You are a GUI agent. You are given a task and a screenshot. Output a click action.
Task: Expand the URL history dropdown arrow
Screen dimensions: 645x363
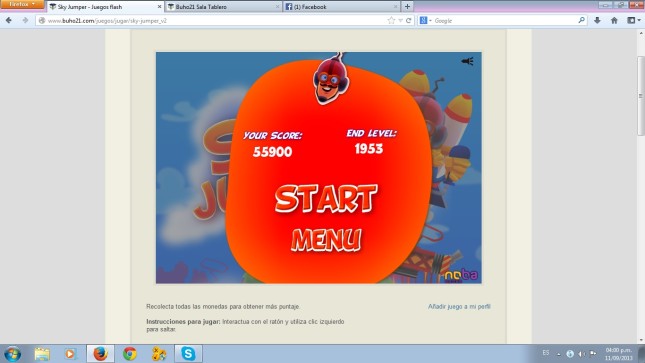click(x=400, y=20)
